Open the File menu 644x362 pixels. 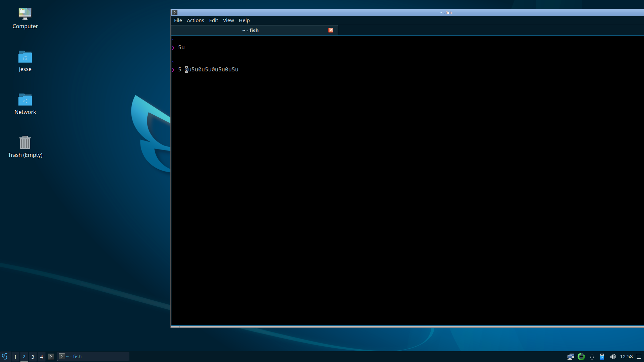(178, 20)
